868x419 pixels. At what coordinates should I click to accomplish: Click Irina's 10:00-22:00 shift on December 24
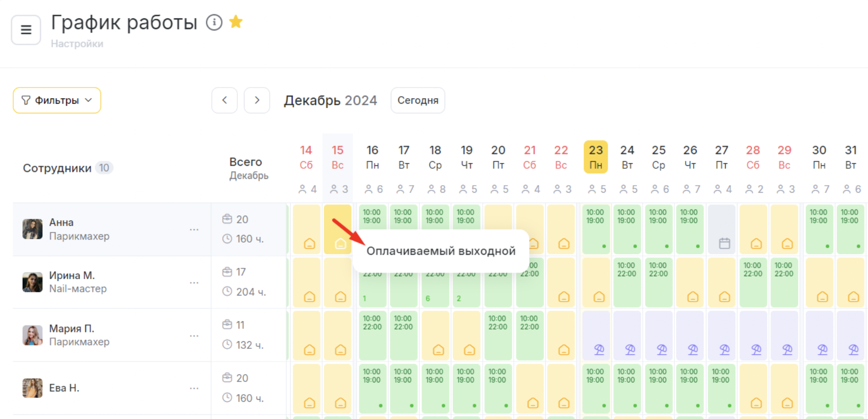tap(627, 282)
